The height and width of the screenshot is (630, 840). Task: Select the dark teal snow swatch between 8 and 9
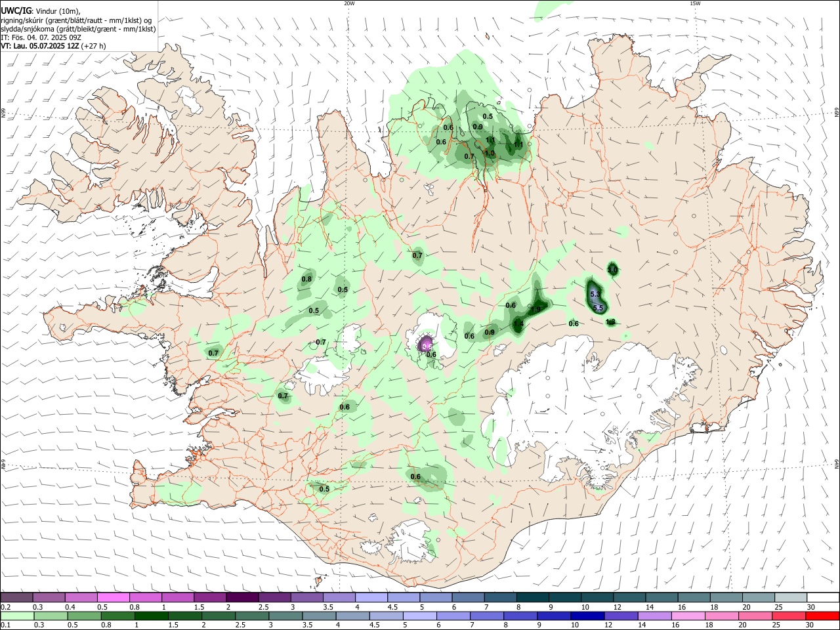[533, 597]
